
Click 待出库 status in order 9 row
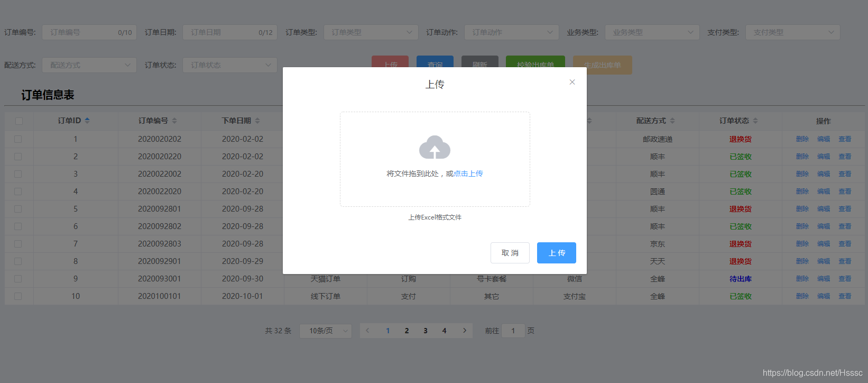741,279
